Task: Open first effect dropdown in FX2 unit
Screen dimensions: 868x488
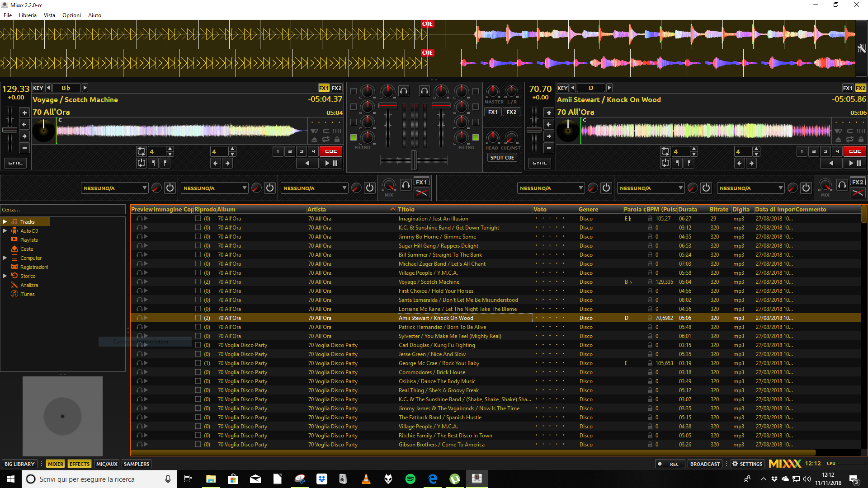Action: point(551,188)
